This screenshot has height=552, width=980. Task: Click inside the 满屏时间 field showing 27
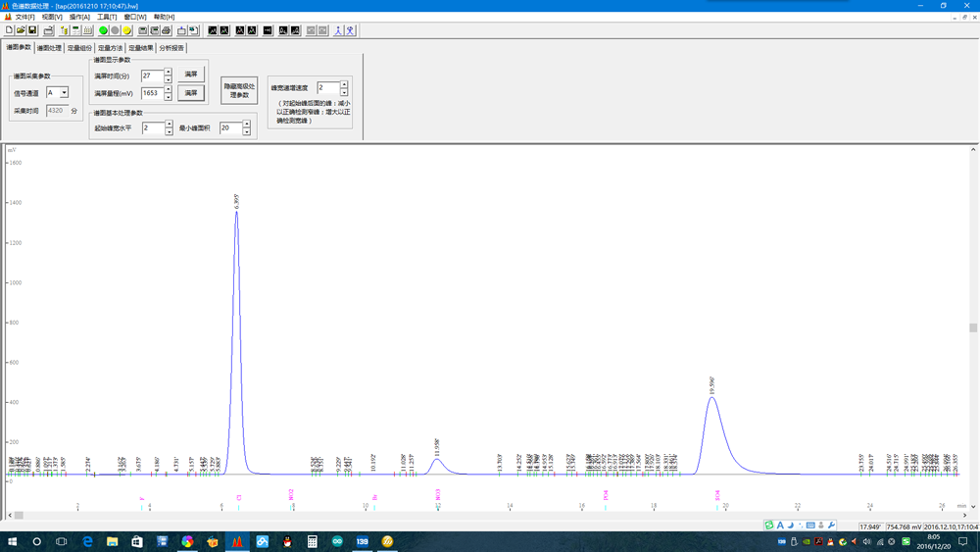pyautogui.click(x=153, y=75)
